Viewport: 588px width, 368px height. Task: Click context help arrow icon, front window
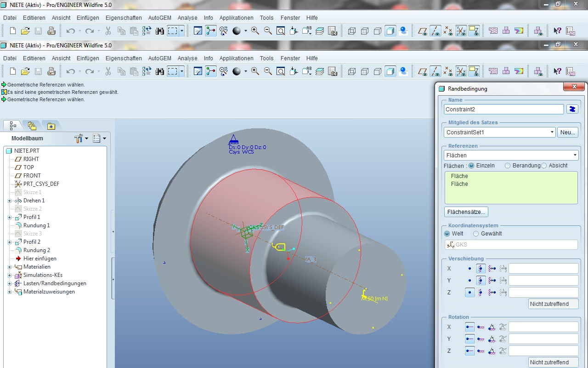click(x=558, y=71)
